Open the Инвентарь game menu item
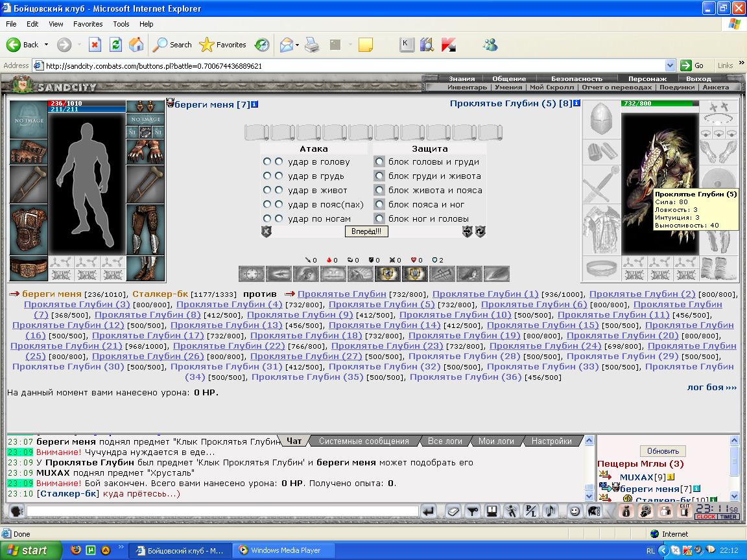 tap(467, 87)
